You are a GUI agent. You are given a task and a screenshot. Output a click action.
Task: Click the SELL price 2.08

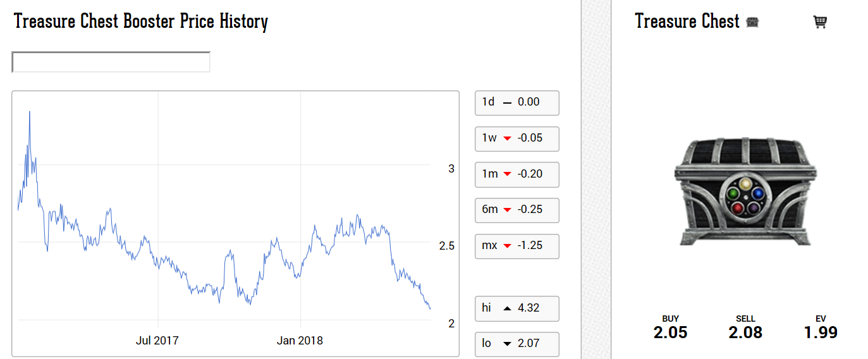(745, 332)
